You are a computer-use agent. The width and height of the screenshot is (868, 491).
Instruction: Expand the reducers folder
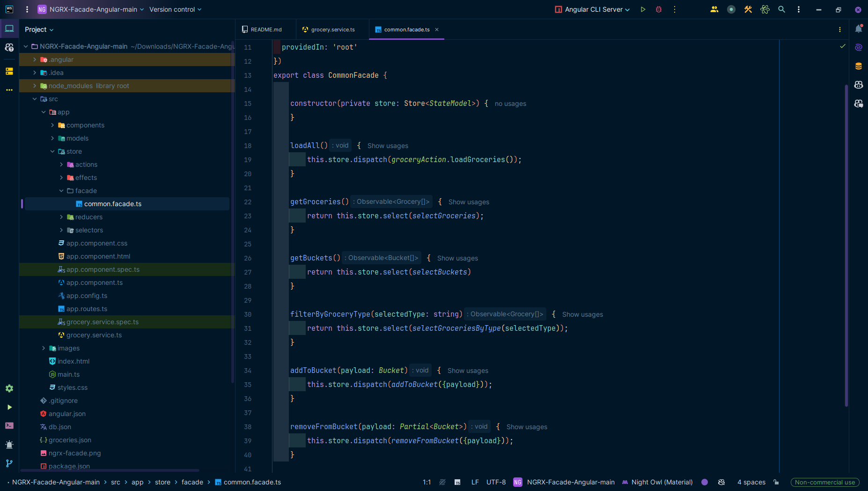[61, 217]
